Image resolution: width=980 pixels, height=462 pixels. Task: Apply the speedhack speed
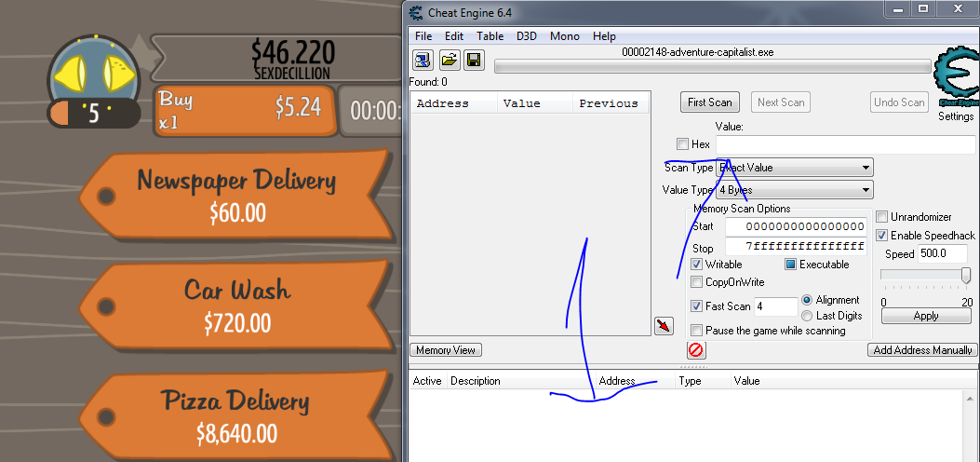click(x=926, y=316)
